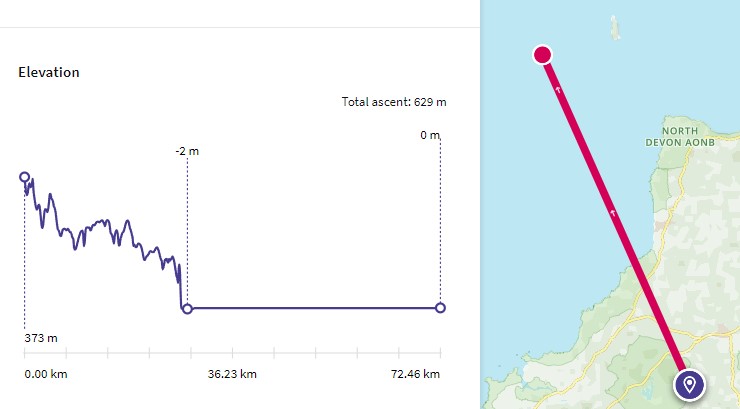The height and width of the screenshot is (409, 740).
Task: Click the start elevation point at 373 m
Action: click(25, 177)
